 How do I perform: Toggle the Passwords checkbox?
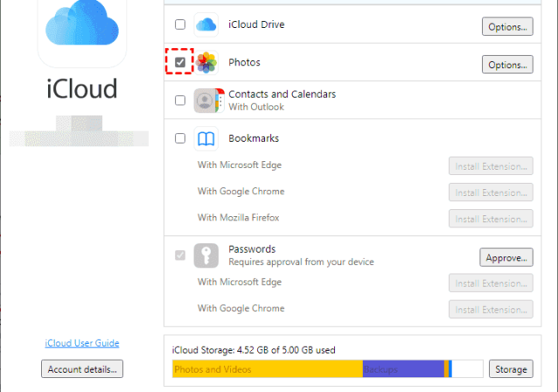(x=180, y=255)
